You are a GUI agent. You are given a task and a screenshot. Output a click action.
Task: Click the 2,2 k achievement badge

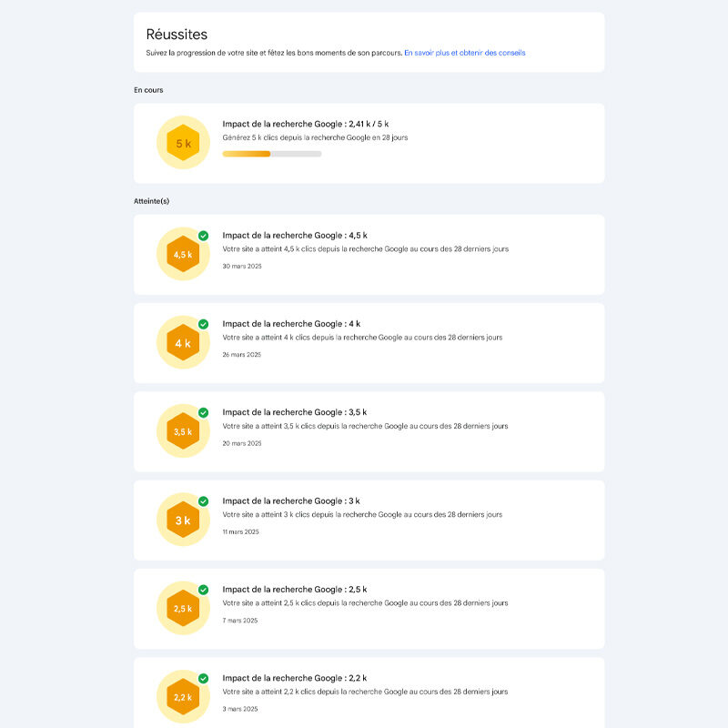[x=183, y=697]
